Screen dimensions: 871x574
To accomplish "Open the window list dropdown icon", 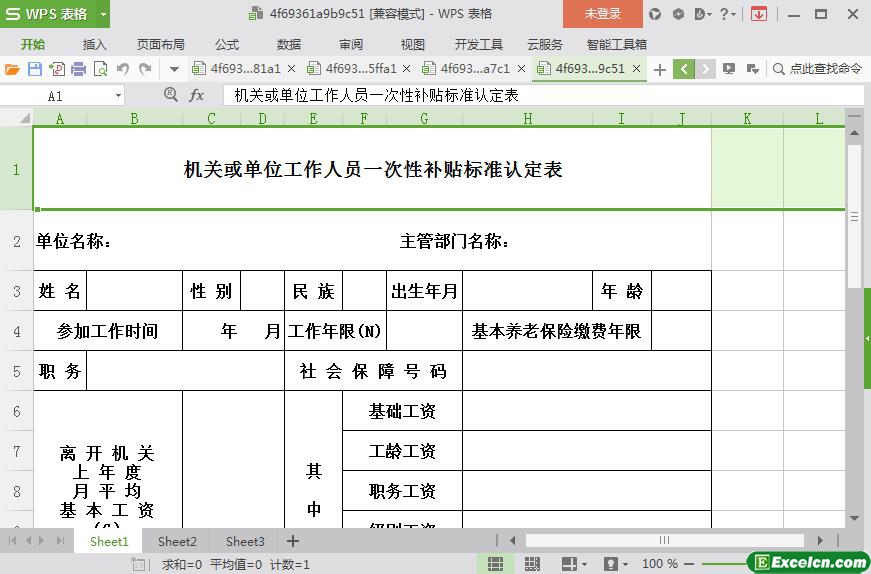I will [753, 69].
